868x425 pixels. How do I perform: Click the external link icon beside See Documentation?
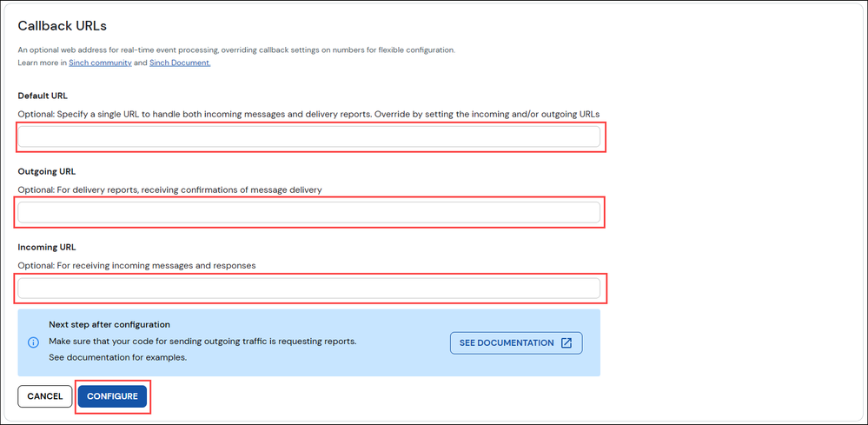click(567, 342)
